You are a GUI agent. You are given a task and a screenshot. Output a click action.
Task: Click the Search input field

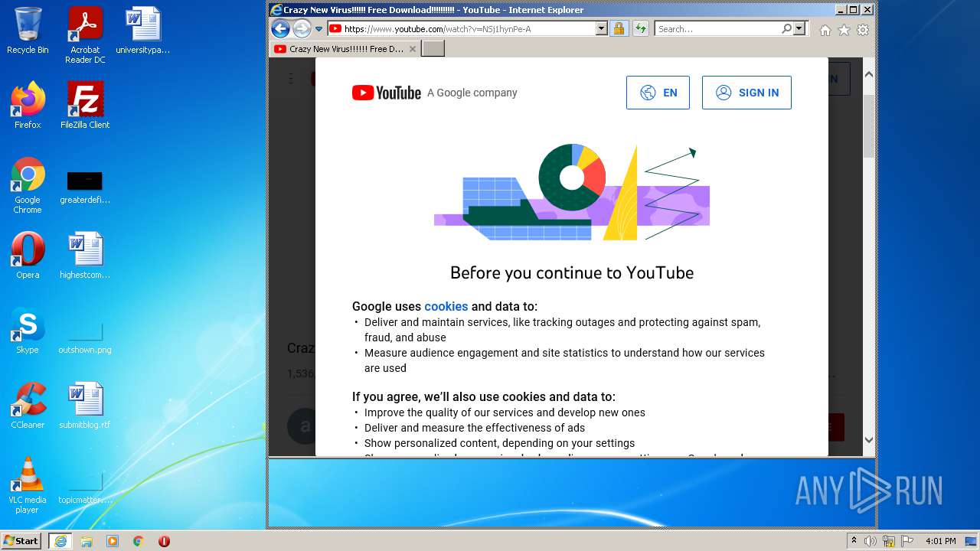717,29
